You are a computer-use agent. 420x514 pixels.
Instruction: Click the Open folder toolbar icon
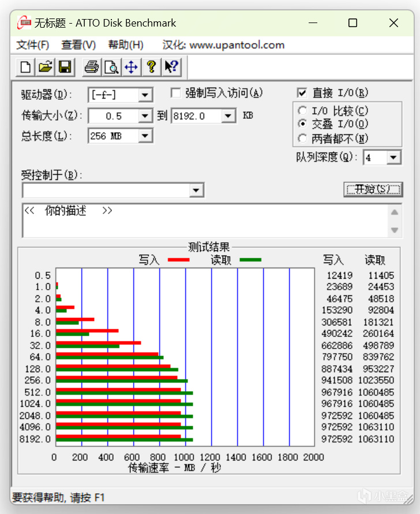(x=45, y=67)
